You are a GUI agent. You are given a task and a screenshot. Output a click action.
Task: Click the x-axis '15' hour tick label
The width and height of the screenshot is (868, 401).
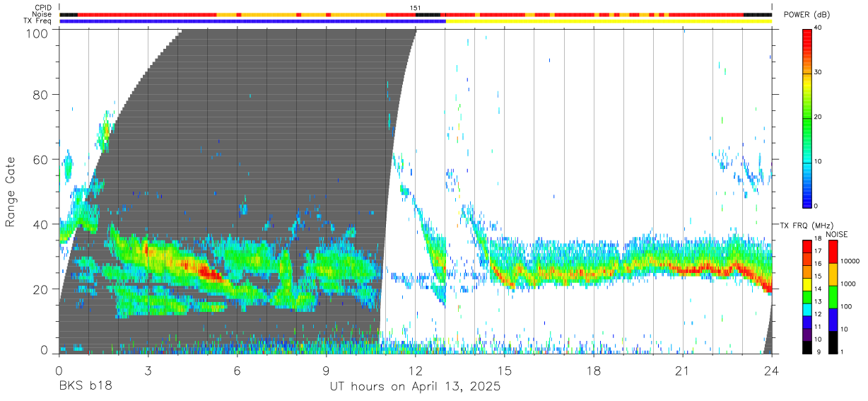[x=505, y=371]
